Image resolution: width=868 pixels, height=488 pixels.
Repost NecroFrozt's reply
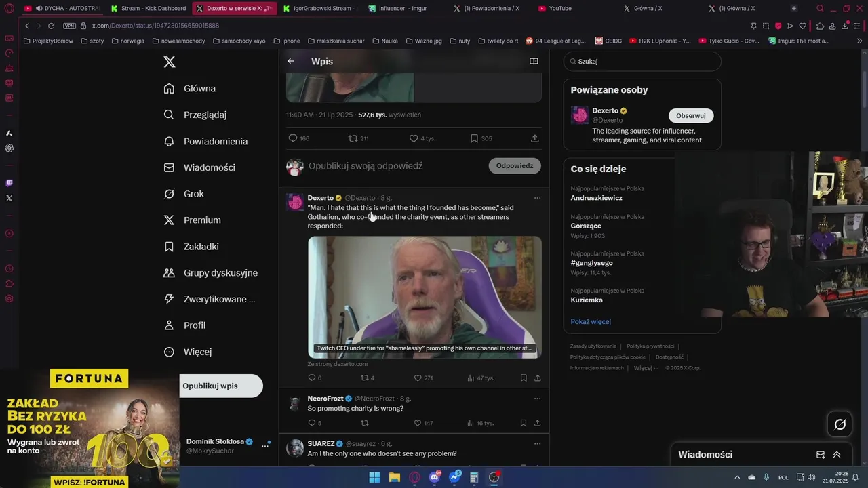[x=364, y=423]
